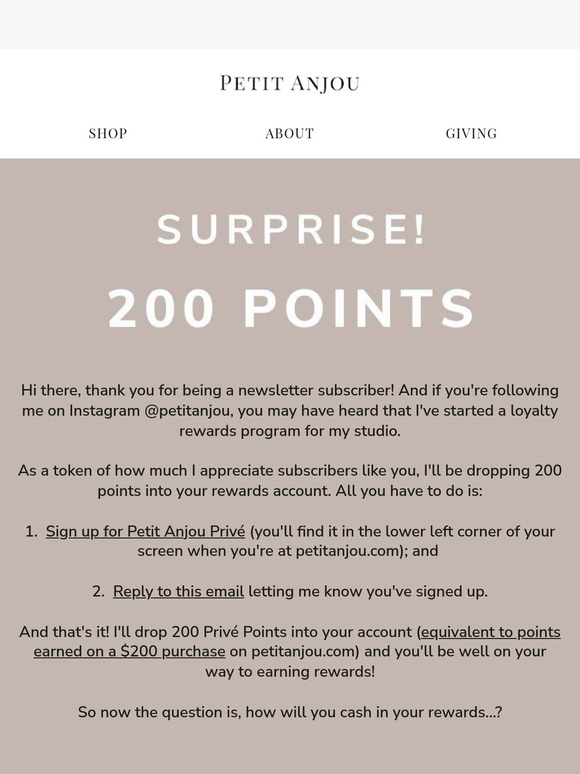Follow the Sign up for Petit Anjou Privé link
This screenshot has width=580, height=774.
click(145, 531)
